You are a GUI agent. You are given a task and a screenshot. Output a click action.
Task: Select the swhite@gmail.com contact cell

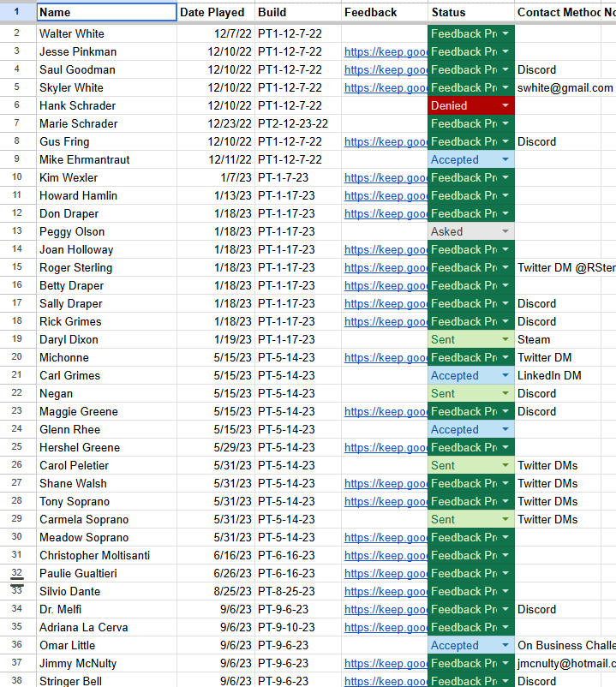coord(565,87)
